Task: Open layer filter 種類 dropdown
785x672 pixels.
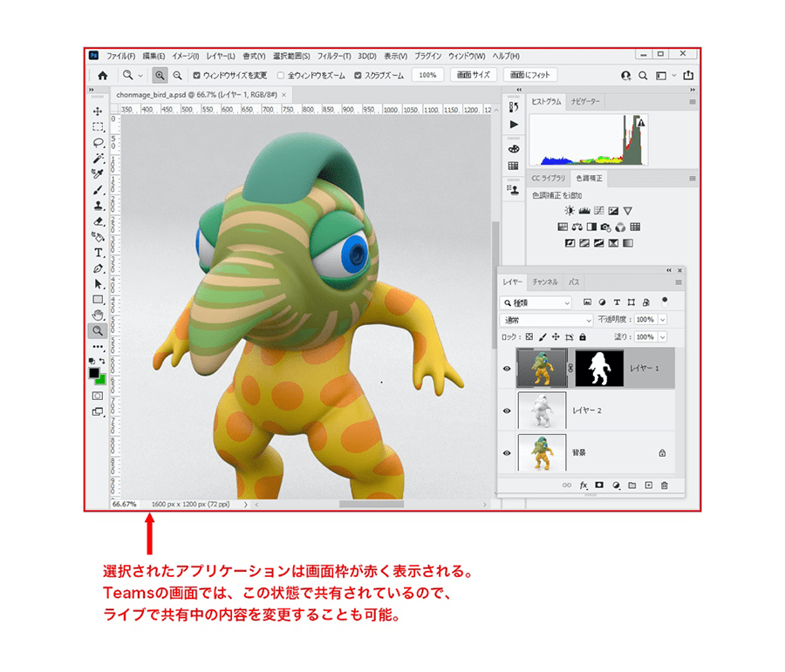Action: coord(536,302)
